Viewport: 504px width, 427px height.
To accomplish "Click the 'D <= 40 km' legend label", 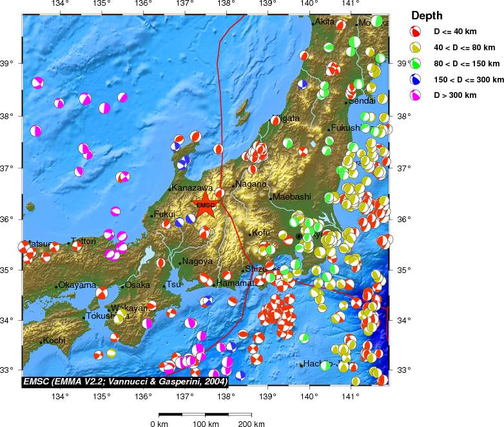I will [455, 32].
